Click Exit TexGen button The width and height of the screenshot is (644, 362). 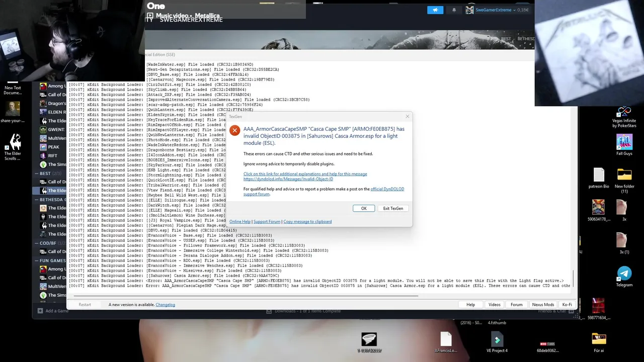point(393,208)
